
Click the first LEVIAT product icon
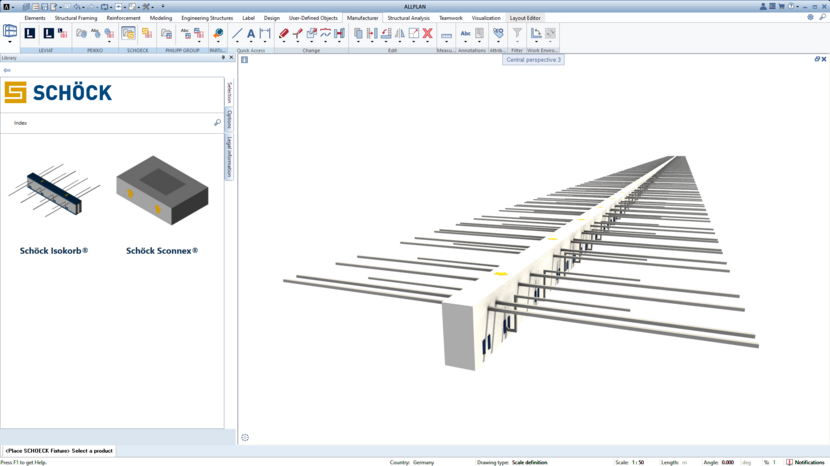tap(30, 34)
